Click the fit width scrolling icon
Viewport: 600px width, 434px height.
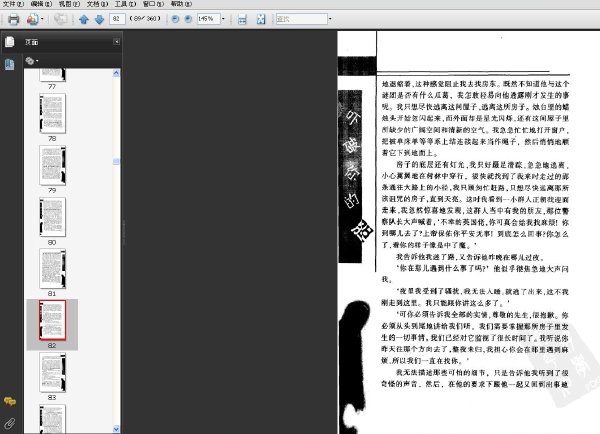[x=242, y=19]
